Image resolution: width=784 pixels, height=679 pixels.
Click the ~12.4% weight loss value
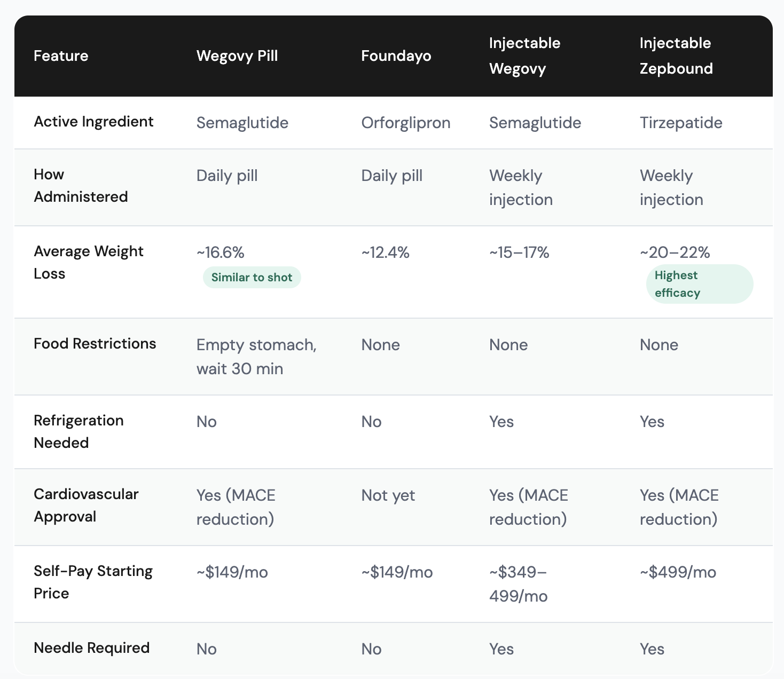tap(385, 252)
